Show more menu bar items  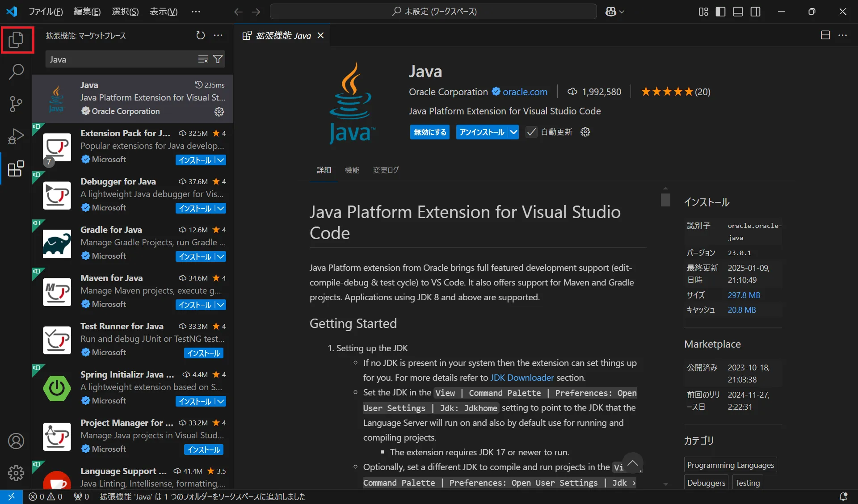(196, 12)
